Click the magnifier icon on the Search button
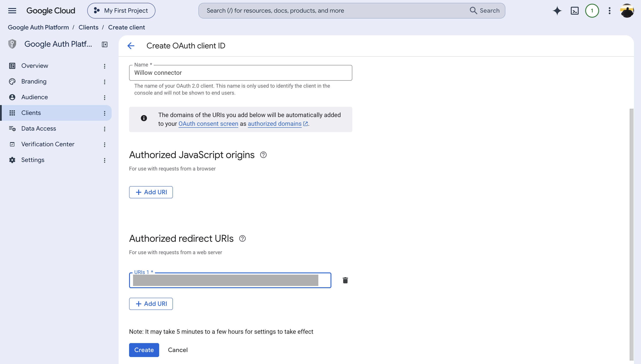 [x=473, y=10]
